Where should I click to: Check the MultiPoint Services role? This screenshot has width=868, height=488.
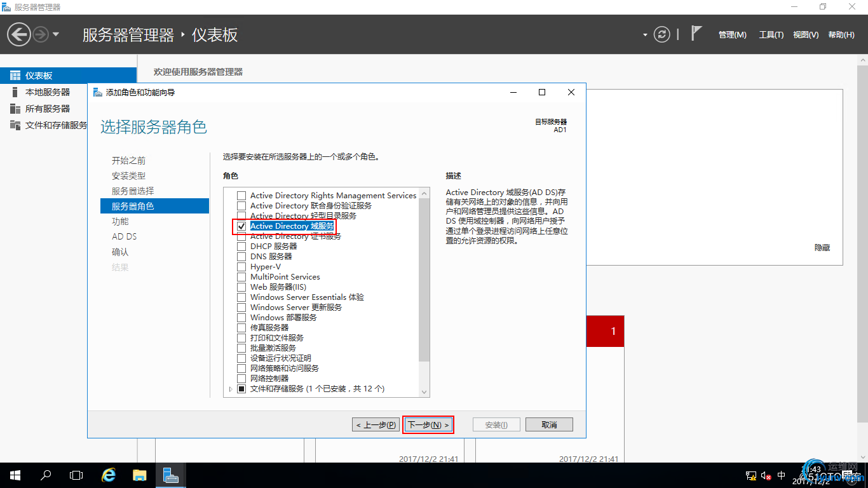241,277
